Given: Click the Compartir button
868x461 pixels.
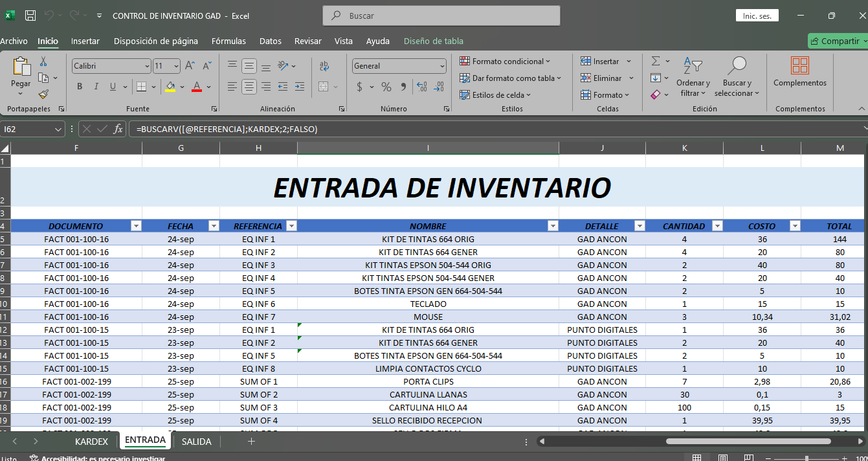Looking at the screenshot, I should (837, 41).
